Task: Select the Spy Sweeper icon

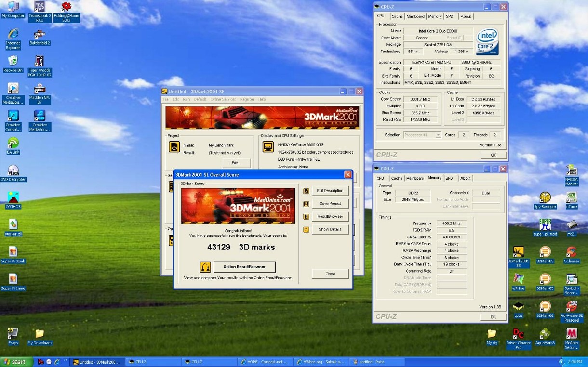Action: [x=545, y=200]
